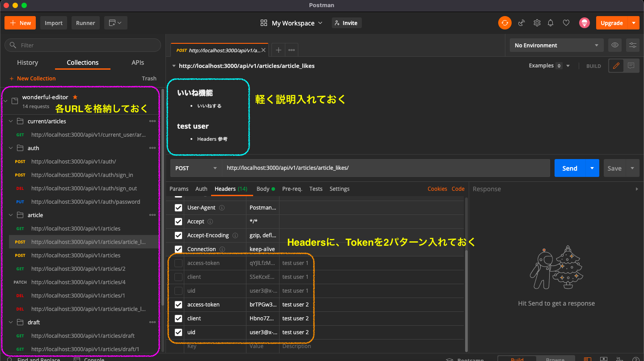Click the pencil edit documentation icon
The width and height of the screenshot is (644, 361).
(x=616, y=66)
